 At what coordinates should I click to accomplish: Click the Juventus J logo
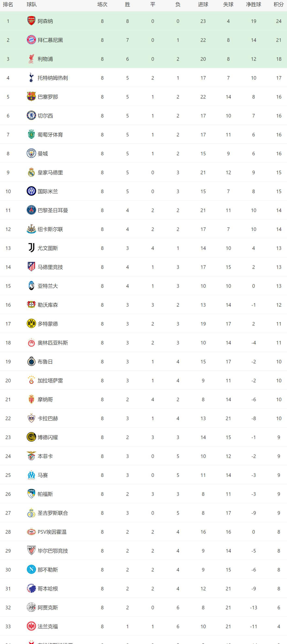coord(31,248)
